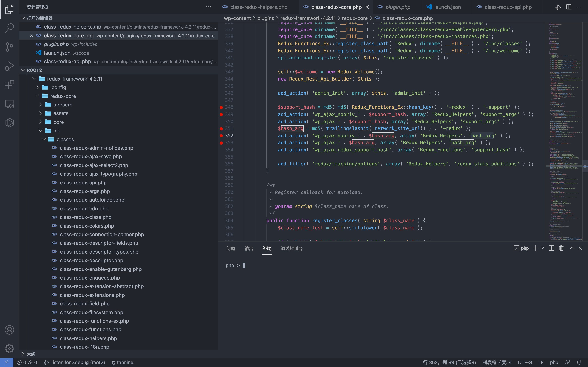Toggle the breakpoint on line 348

(x=221, y=107)
